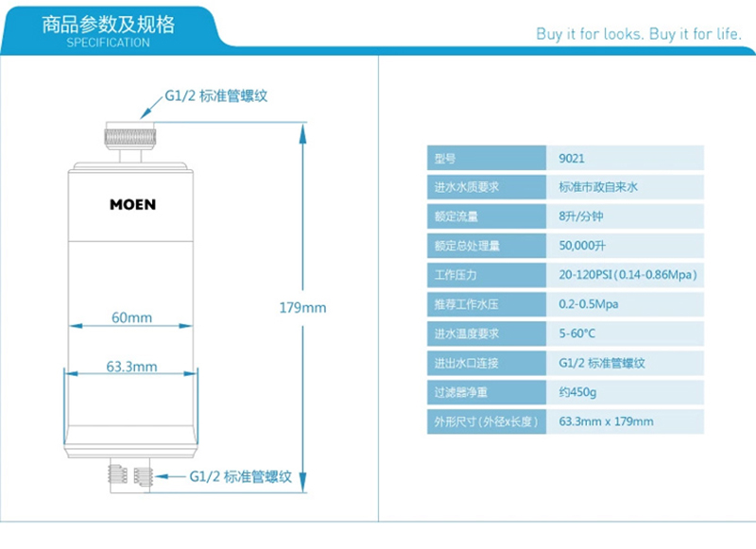Click the top G1/2 标准管螺纹 label
The height and width of the screenshot is (549, 756).
216,96
